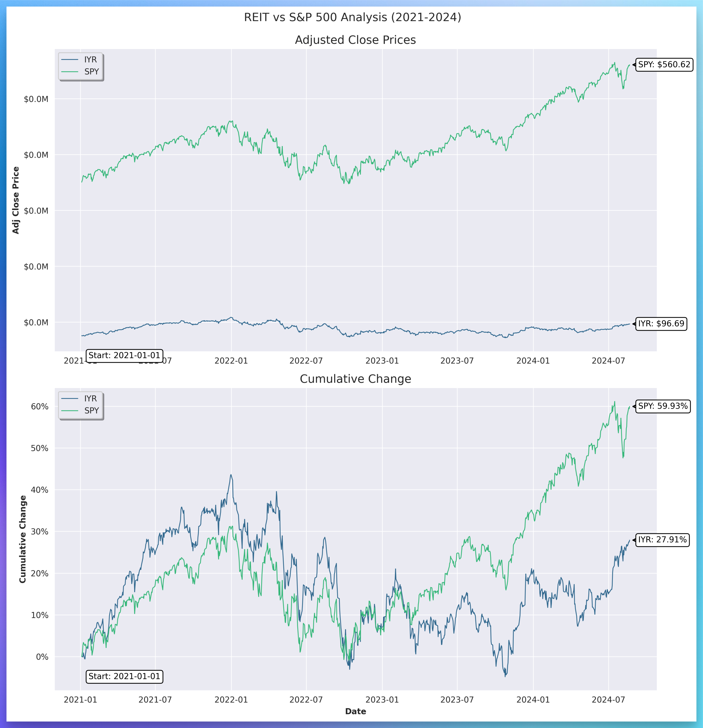The width and height of the screenshot is (703, 728).
Task: Click the 'Start: 2021-01-01' label on the cumulative chart
Action: click(x=124, y=676)
